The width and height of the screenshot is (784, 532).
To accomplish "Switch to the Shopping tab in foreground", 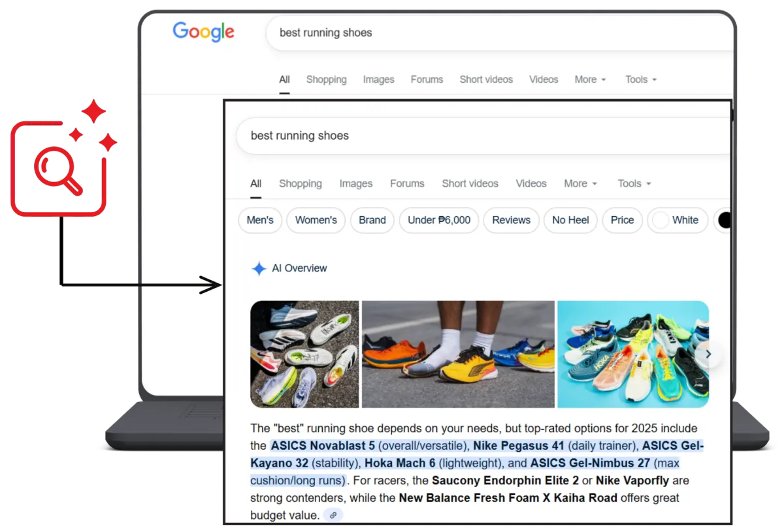I will point(301,183).
